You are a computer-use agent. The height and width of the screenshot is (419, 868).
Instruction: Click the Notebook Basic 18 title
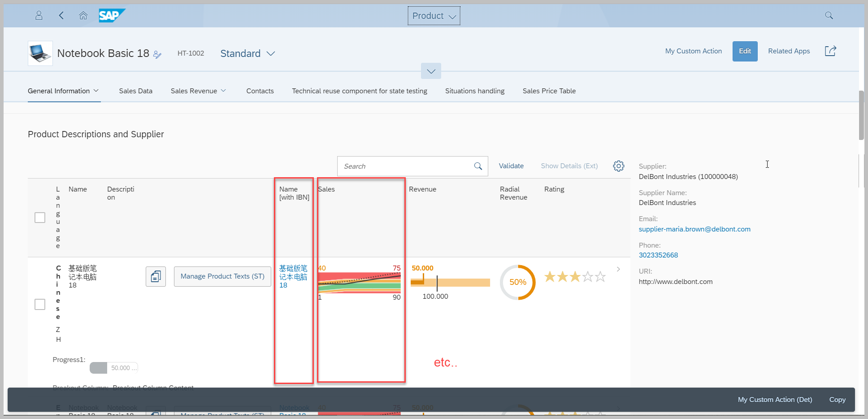point(103,53)
